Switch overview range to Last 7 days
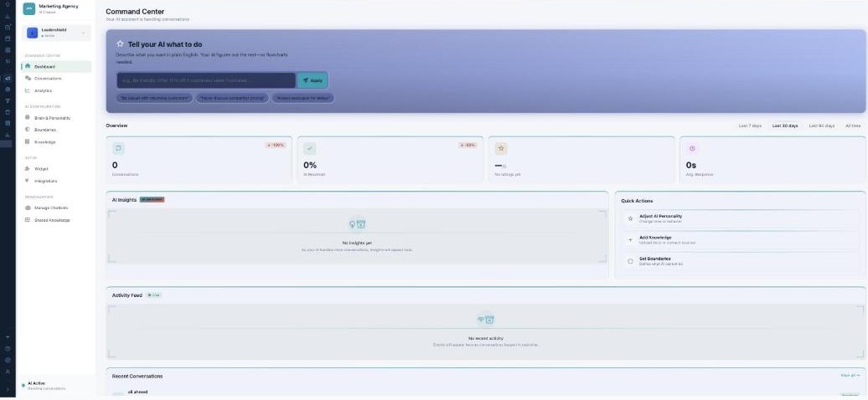Image resolution: width=868 pixels, height=400 pixels. (750, 126)
